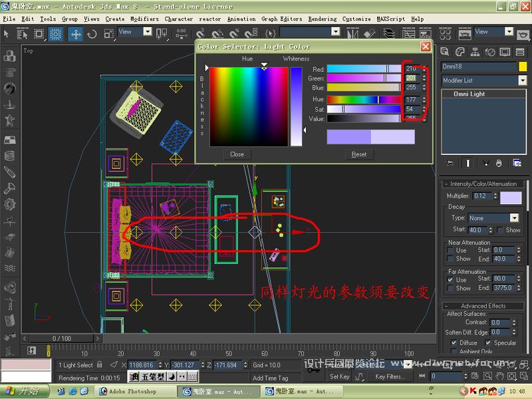The width and height of the screenshot is (532, 399).
Task: Open the Modifiers menu
Action: [x=144, y=19]
